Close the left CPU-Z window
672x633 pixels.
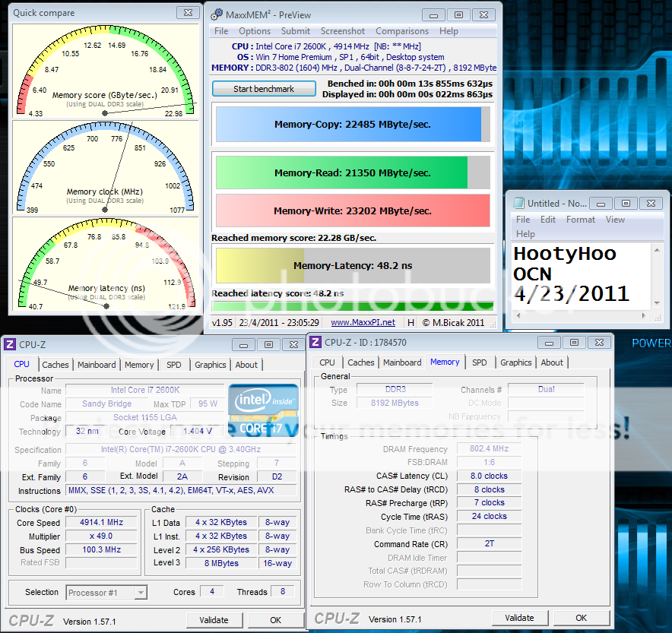[x=294, y=345]
